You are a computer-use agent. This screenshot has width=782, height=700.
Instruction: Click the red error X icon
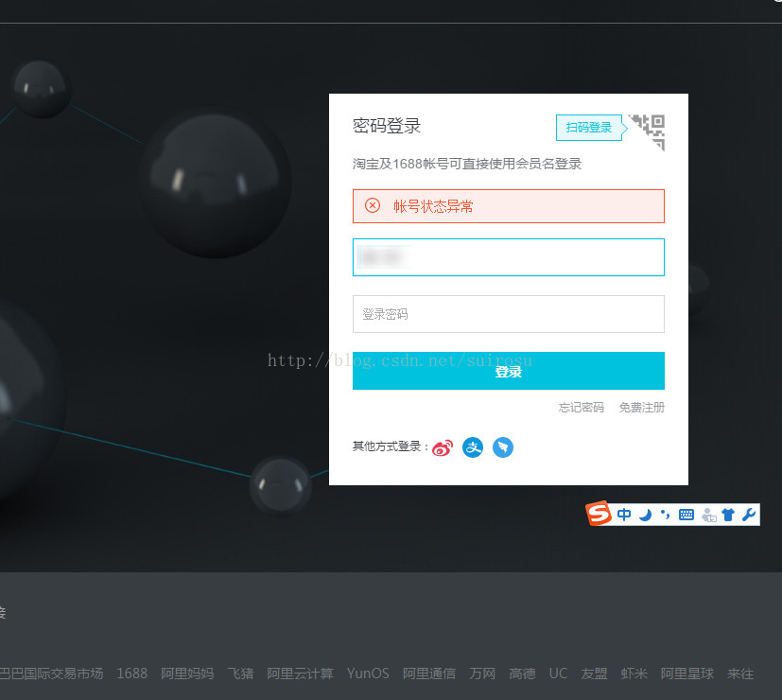coord(373,205)
